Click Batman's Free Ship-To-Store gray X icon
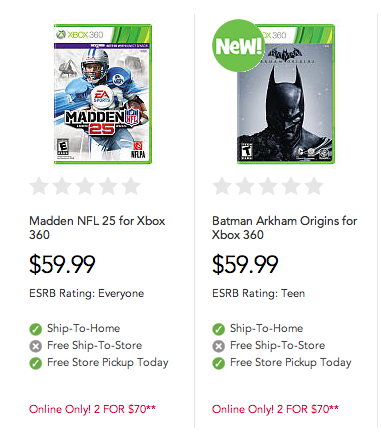This screenshot has width=381, height=438. [219, 346]
